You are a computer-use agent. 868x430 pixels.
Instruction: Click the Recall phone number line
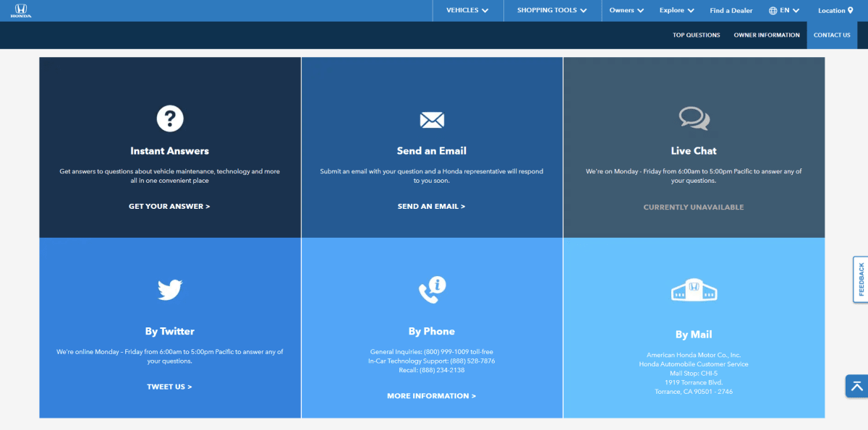click(x=432, y=370)
